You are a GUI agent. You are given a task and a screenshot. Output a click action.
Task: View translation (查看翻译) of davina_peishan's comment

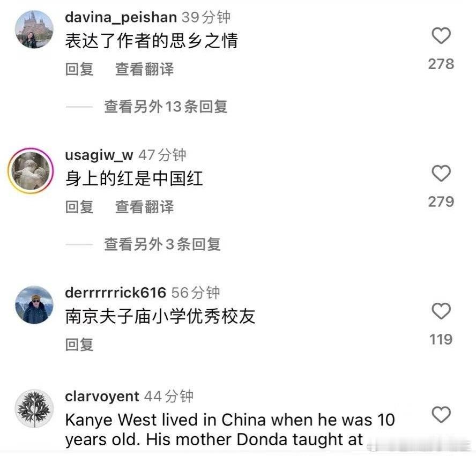point(145,69)
